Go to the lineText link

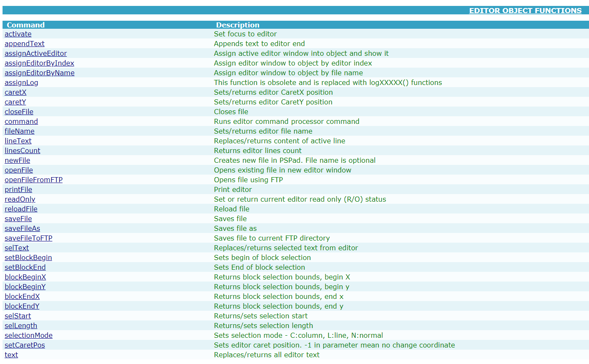pos(18,141)
